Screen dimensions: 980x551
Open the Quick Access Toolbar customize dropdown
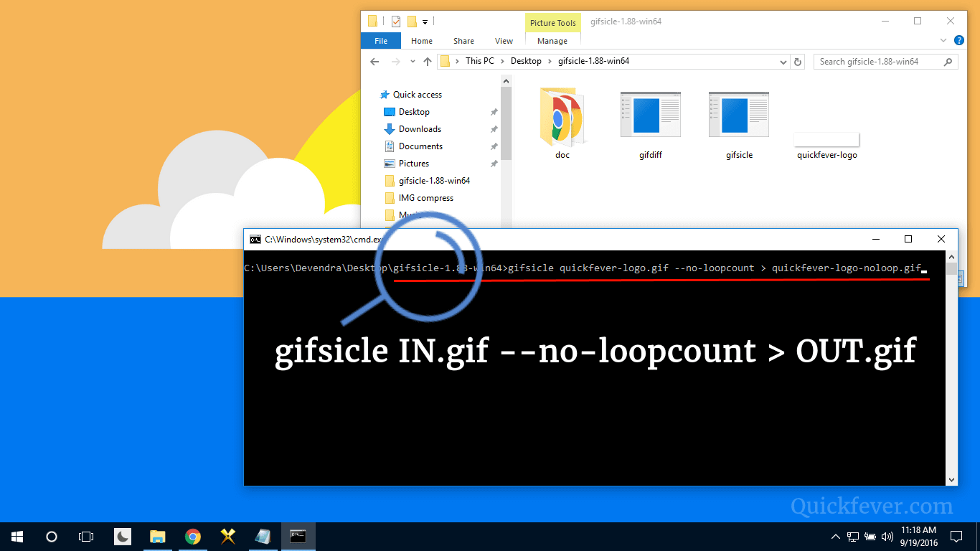tap(425, 22)
